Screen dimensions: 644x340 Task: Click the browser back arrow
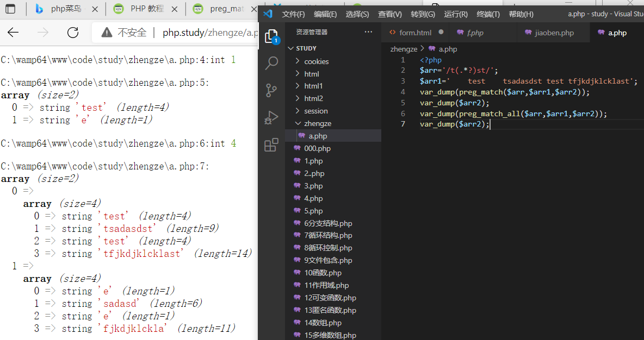coord(14,33)
